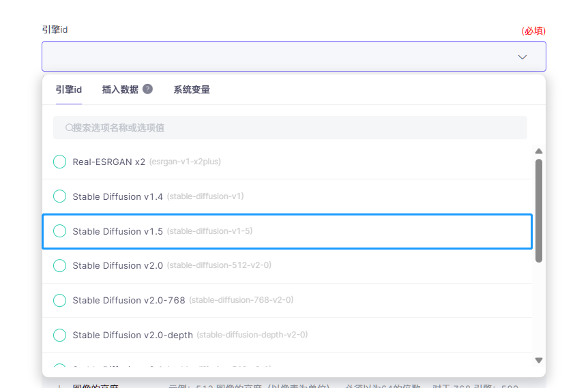
Task: Click the help icon beside 插入数据
Action: [148, 89]
